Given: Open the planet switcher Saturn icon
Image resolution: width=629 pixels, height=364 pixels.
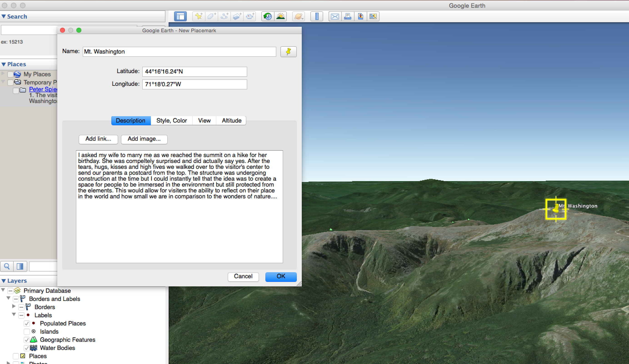Looking at the screenshot, I should pyautogui.click(x=299, y=17).
